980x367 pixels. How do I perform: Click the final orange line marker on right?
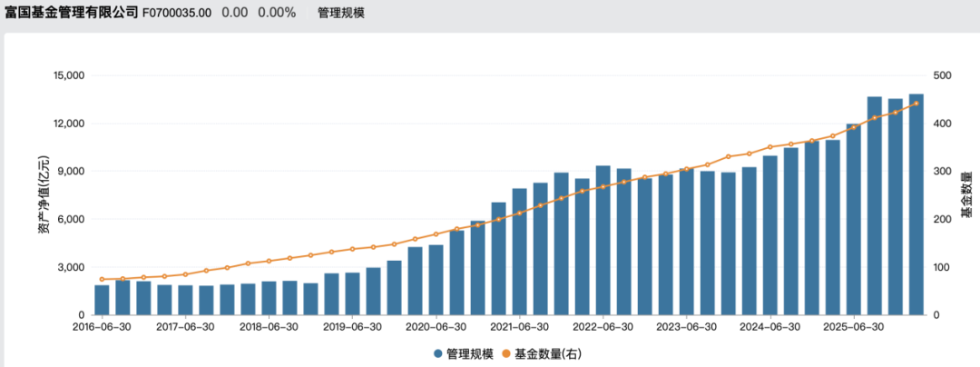916,104
